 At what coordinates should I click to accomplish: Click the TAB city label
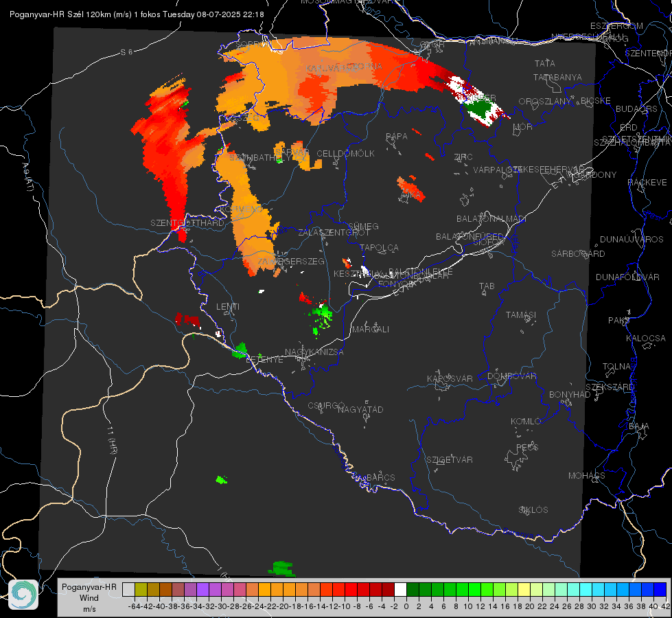pyautogui.click(x=487, y=286)
